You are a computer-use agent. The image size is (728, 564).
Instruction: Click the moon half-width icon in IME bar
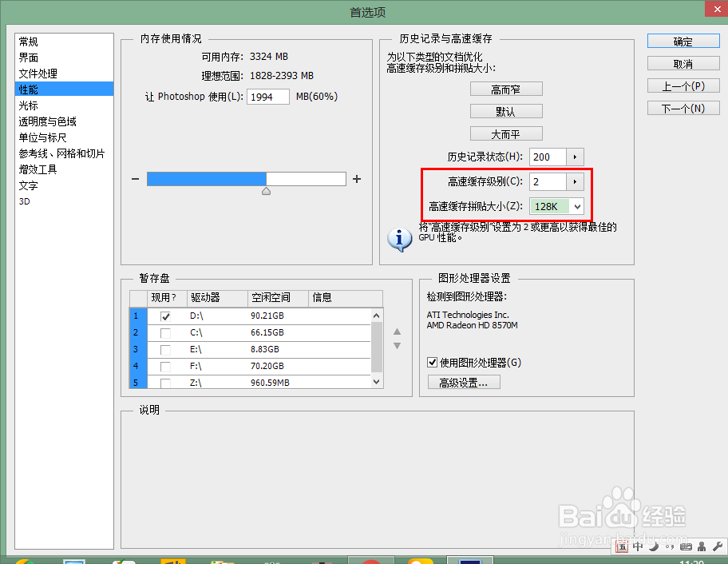(654, 546)
